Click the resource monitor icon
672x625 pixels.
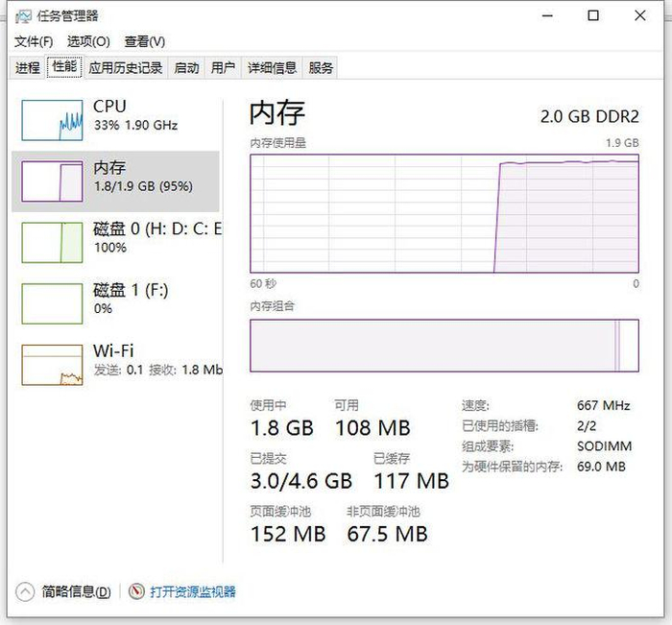pos(136,591)
